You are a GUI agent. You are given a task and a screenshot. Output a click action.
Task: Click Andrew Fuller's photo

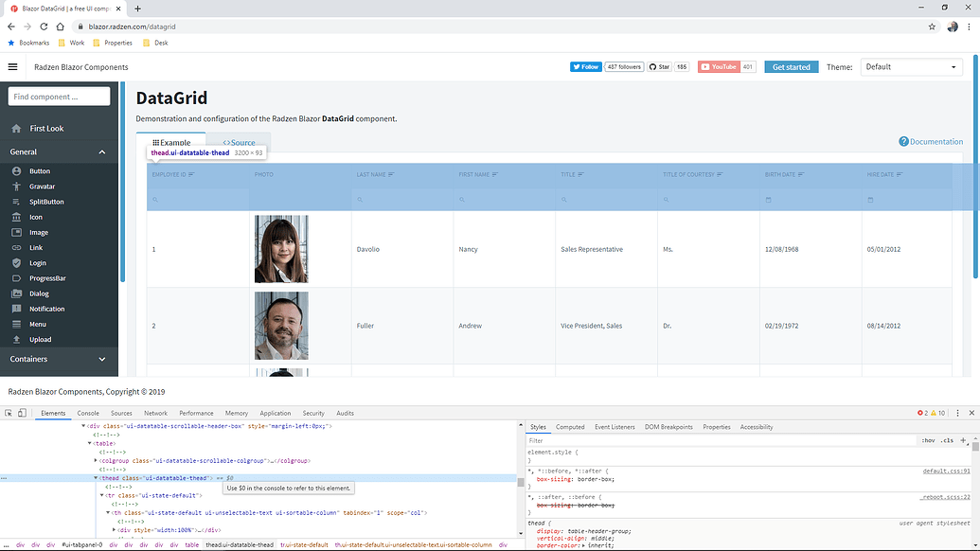pyautogui.click(x=281, y=326)
